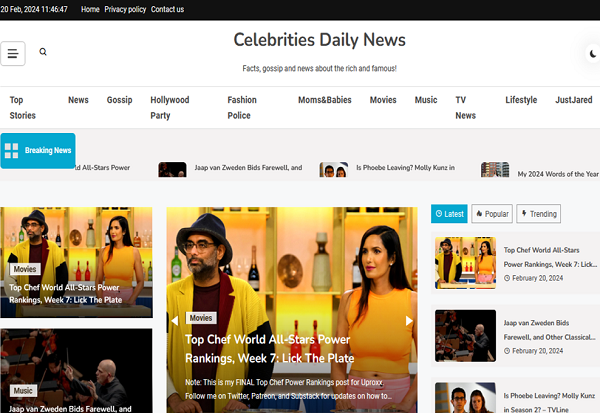Click the date and time in top bar

click(34, 9)
